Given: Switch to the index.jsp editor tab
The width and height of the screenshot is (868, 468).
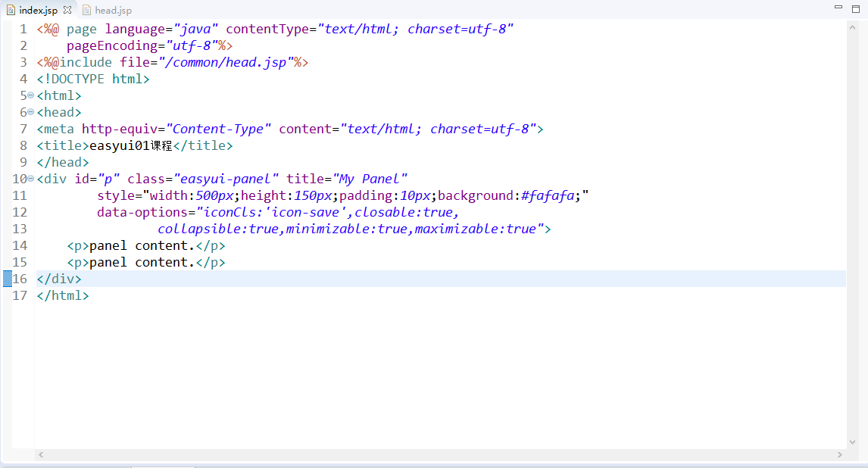Looking at the screenshot, I should (x=38, y=10).
